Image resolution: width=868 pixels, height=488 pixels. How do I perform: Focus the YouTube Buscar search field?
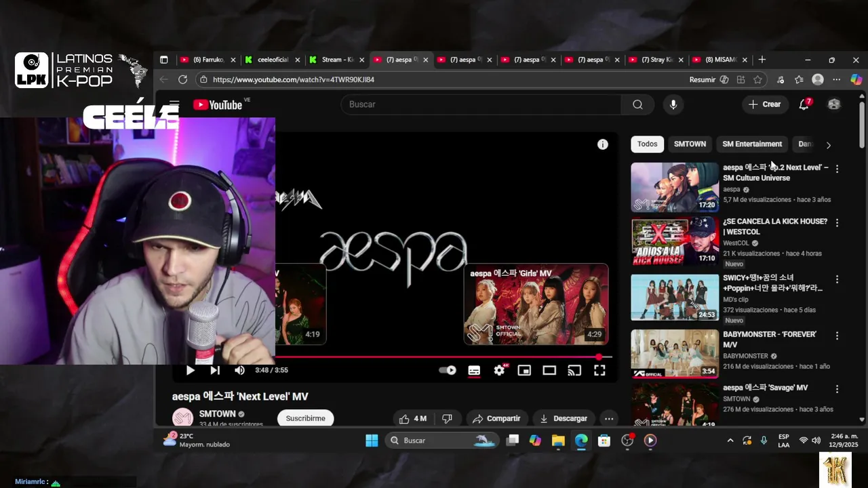481,104
